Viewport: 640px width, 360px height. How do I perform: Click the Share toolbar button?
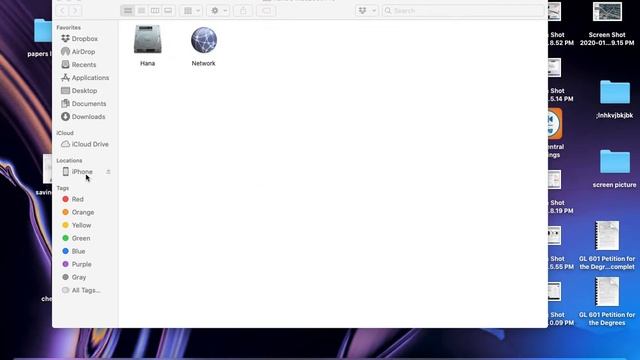point(243,11)
